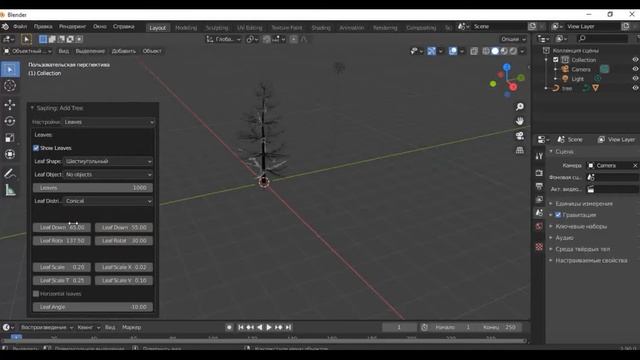The width and height of the screenshot is (640, 360).
Task: Open the settings dropdown showing Leaves
Action: click(109, 122)
